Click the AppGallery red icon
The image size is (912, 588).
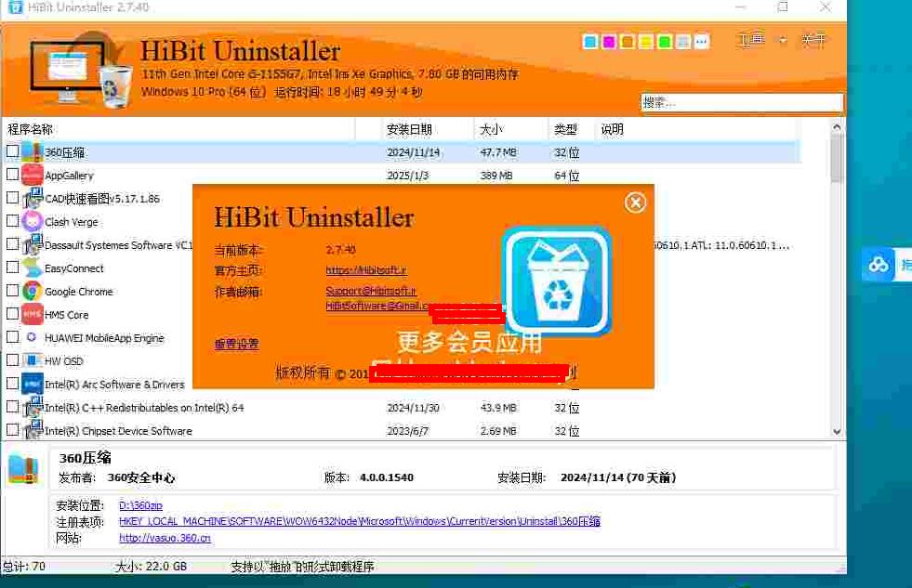point(32,175)
